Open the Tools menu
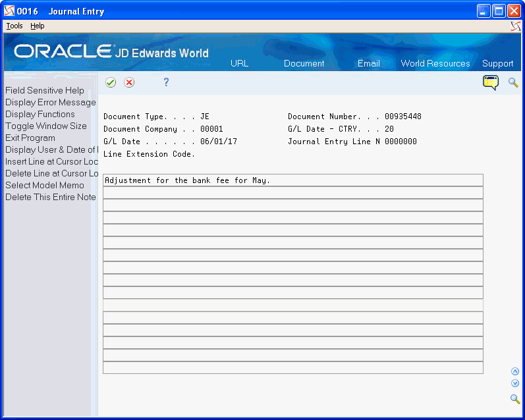This screenshot has width=525, height=420. click(14, 26)
